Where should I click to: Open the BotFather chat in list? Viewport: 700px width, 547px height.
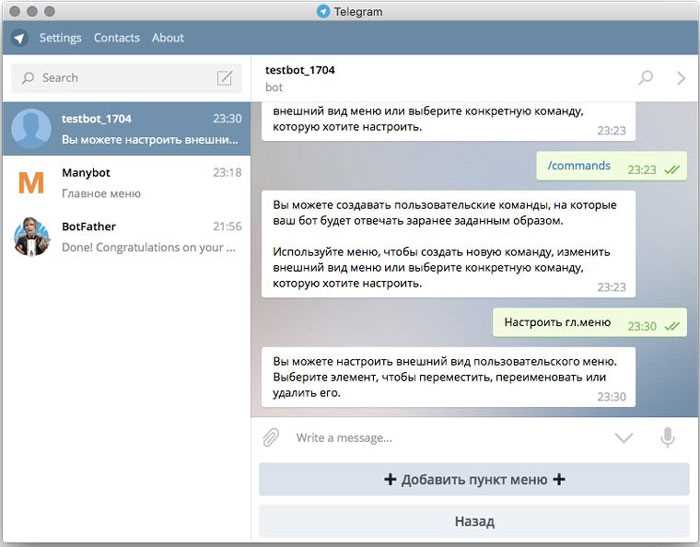[x=127, y=237]
